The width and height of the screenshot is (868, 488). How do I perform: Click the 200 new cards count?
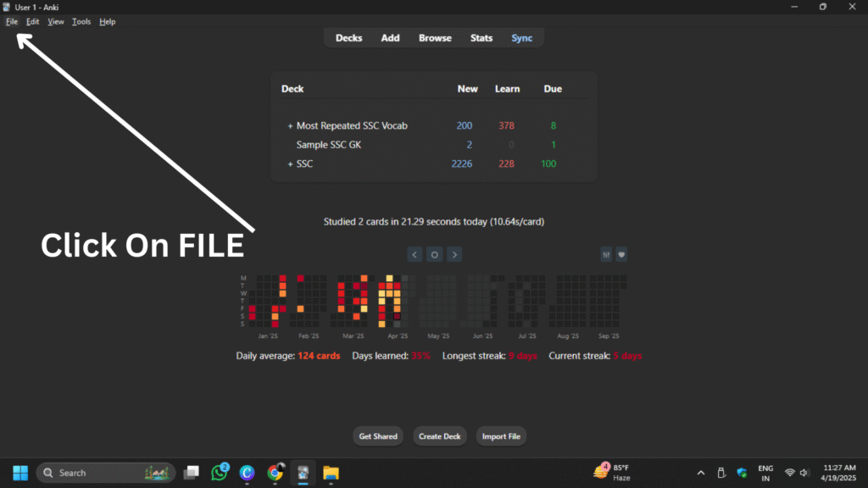tap(465, 125)
